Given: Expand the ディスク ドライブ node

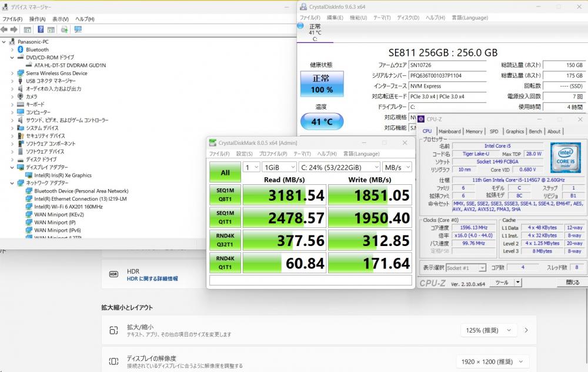Looking at the screenshot, I should 12,160.
